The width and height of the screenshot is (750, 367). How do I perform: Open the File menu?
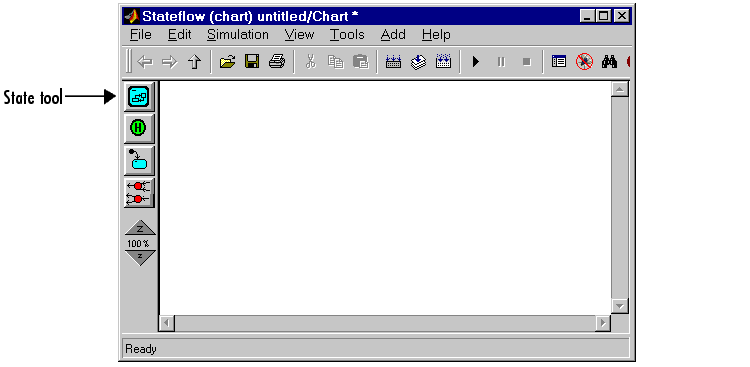(x=141, y=35)
